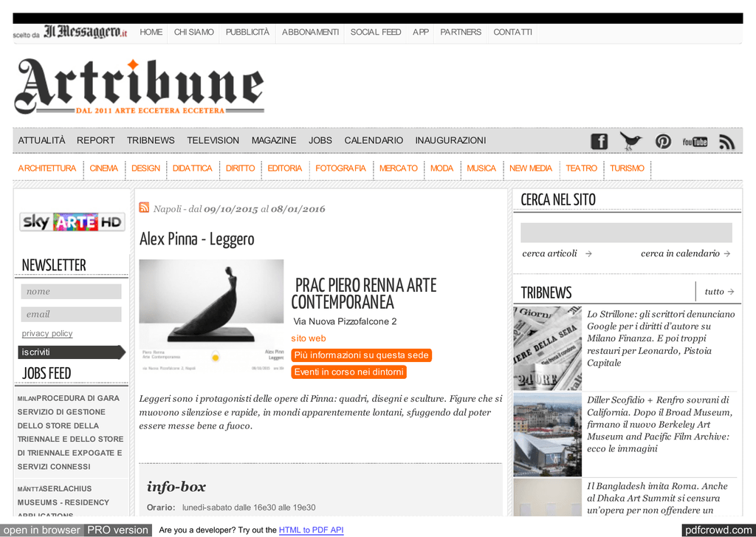The image size is (756, 537).
Task: Open the HOME menu item
Action: coord(151,32)
